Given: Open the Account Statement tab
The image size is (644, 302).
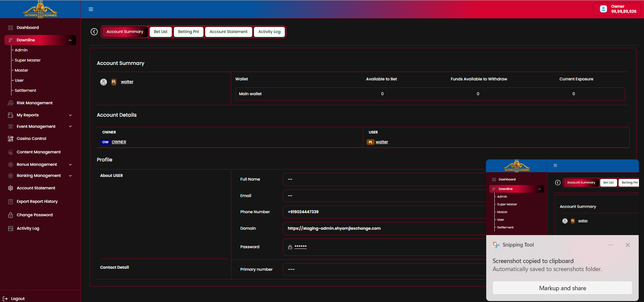Looking at the screenshot, I should [228, 32].
